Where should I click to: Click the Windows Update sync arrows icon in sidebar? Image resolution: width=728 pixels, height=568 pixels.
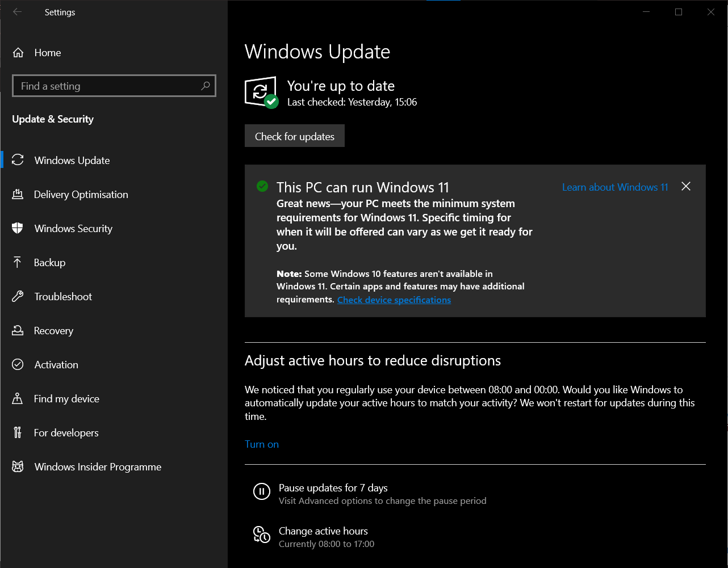coord(18,160)
